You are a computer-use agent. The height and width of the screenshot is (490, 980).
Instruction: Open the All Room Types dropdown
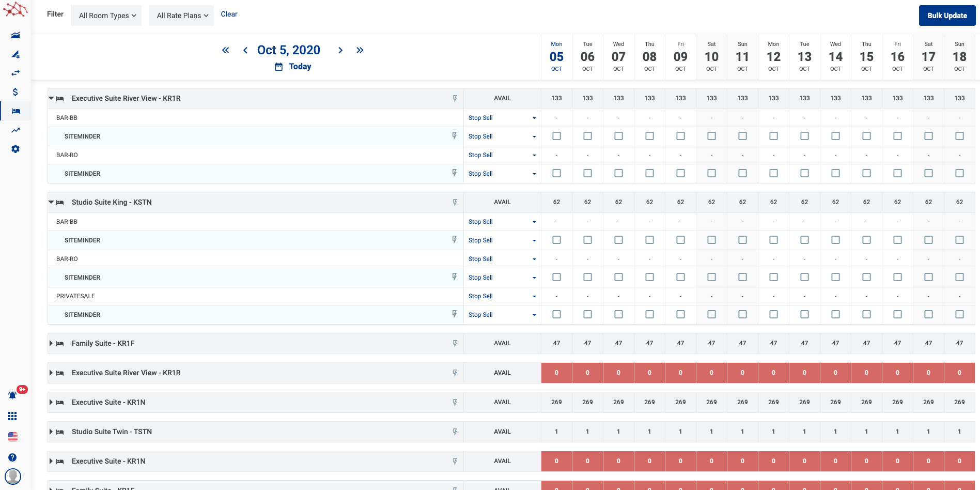click(107, 16)
